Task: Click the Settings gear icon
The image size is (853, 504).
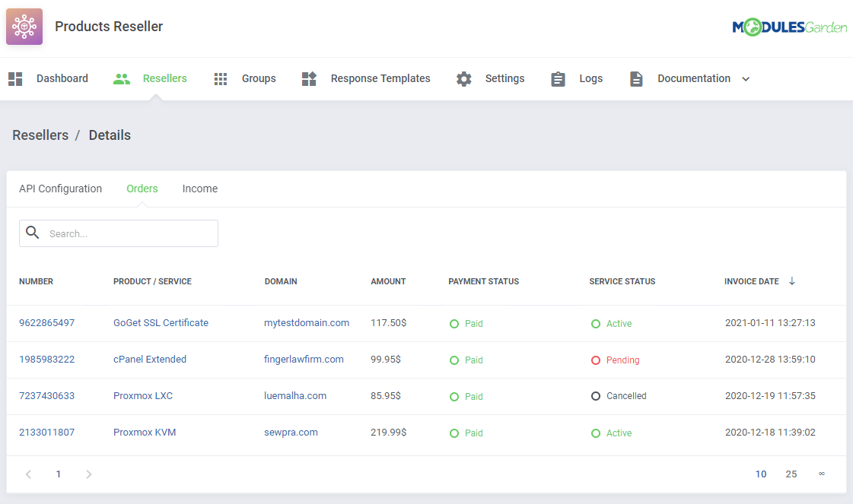Action: click(463, 79)
